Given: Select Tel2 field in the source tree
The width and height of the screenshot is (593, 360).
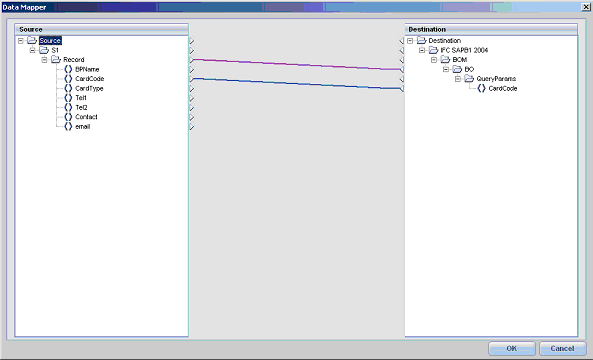Looking at the screenshot, I should coord(81,107).
